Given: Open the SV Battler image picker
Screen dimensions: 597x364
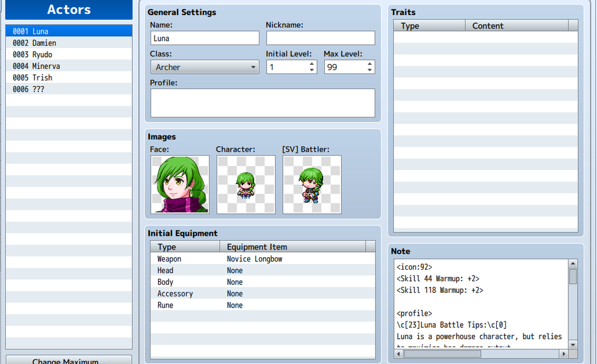Looking at the screenshot, I should 312,184.
